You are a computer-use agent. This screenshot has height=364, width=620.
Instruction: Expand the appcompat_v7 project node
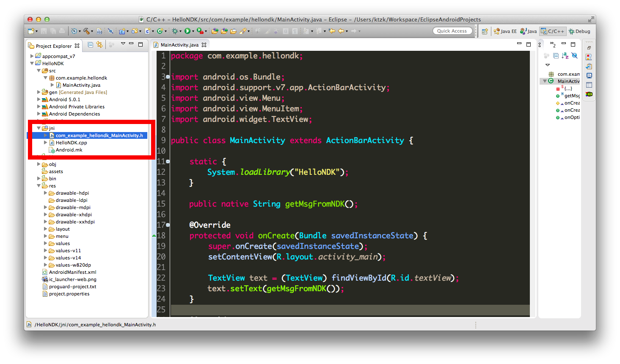tap(32, 56)
